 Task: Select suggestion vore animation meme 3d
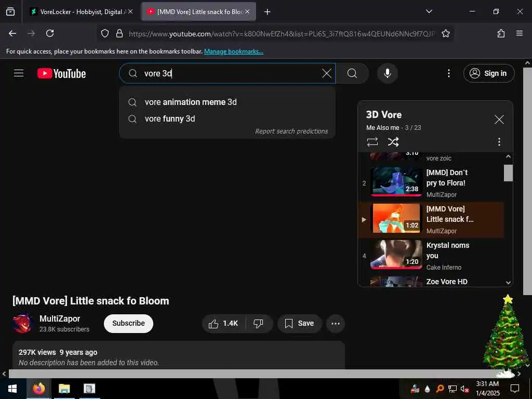(227, 102)
